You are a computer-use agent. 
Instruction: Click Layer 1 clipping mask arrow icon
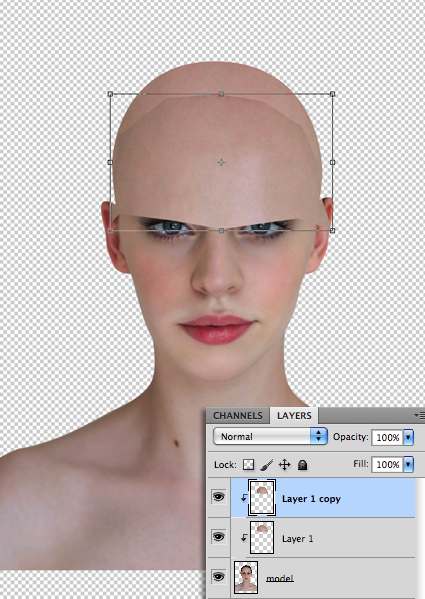tap(244, 538)
